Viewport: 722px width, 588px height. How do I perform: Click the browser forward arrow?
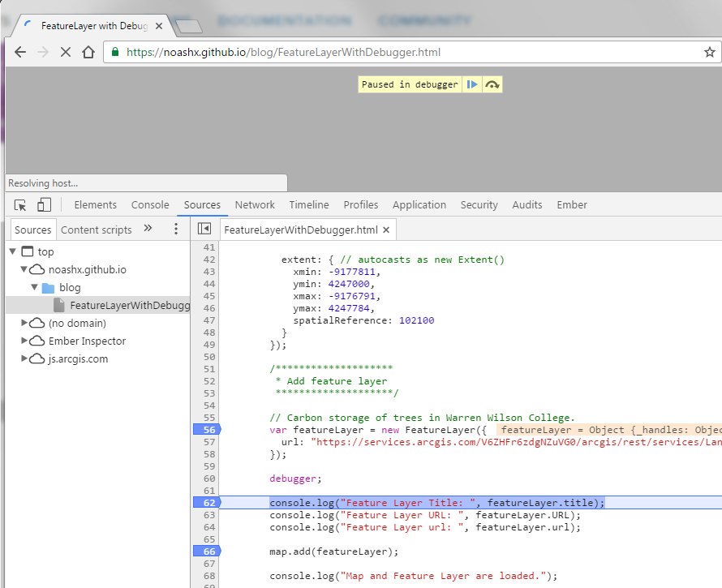coord(43,52)
